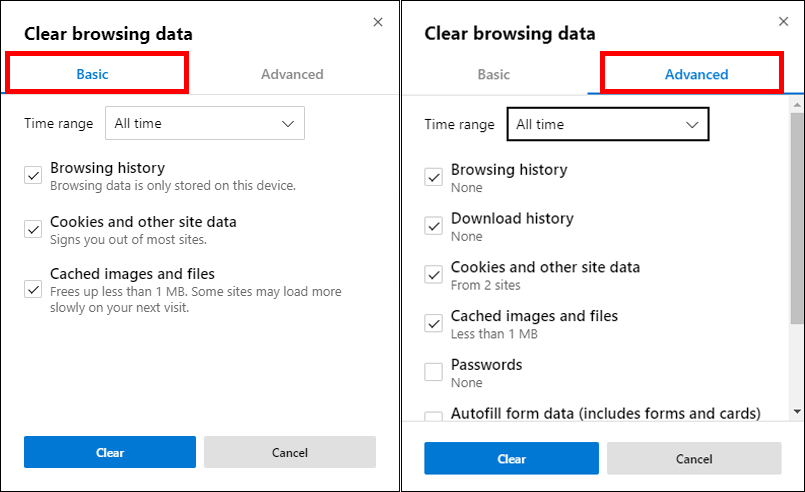Select Advanced tab in right dialog

pyautogui.click(x=696, y=74)
